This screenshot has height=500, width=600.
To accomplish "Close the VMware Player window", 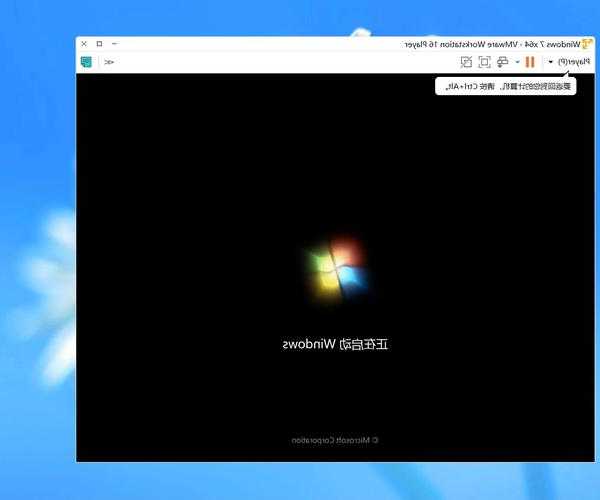I will pyautogui.click(x=84, y=44).
